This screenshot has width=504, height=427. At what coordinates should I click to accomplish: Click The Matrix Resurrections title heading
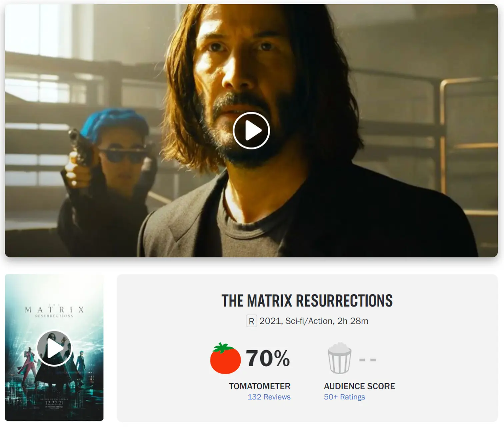[307, 301]
